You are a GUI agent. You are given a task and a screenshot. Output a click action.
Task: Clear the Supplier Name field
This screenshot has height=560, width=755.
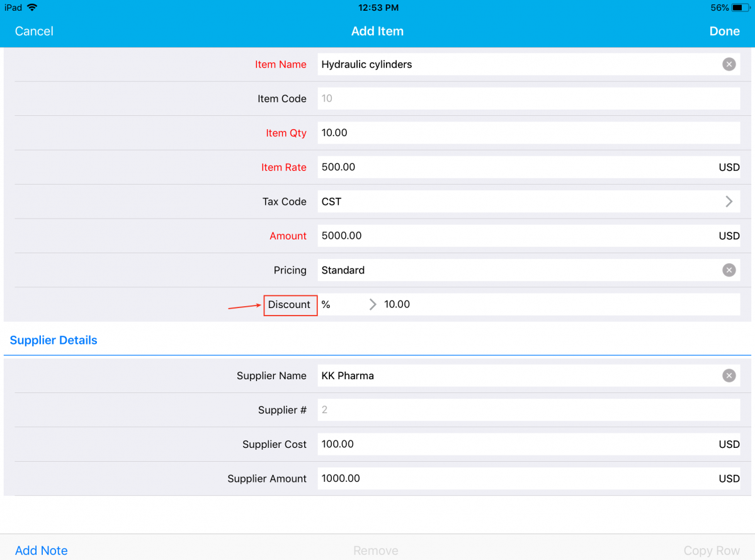[729, 376]
